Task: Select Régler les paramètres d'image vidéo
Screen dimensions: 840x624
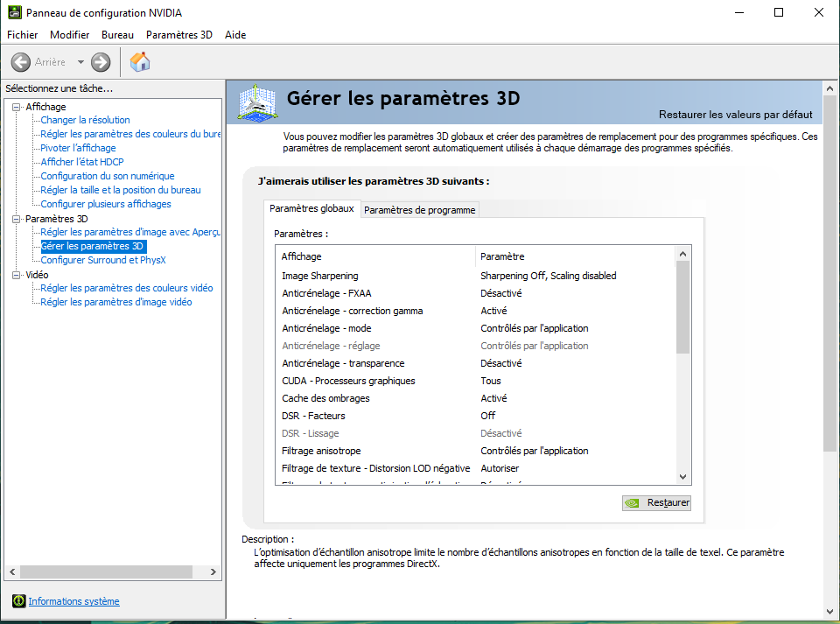Action: pos(116,302)
